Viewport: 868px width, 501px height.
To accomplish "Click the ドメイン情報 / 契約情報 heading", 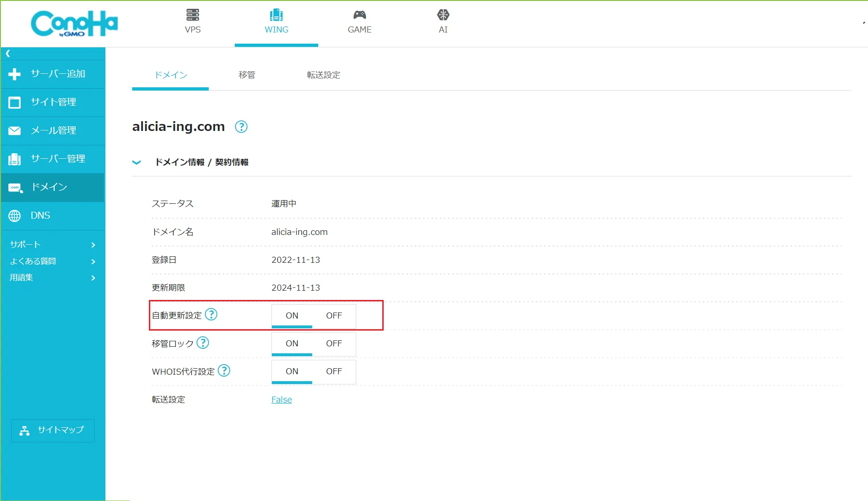I will point(202,163).
